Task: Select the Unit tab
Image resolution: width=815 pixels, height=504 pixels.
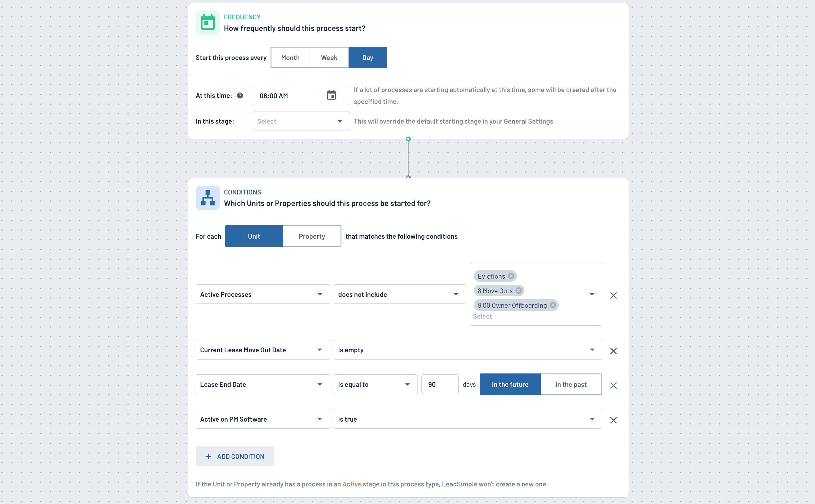Action: [254, 236]
